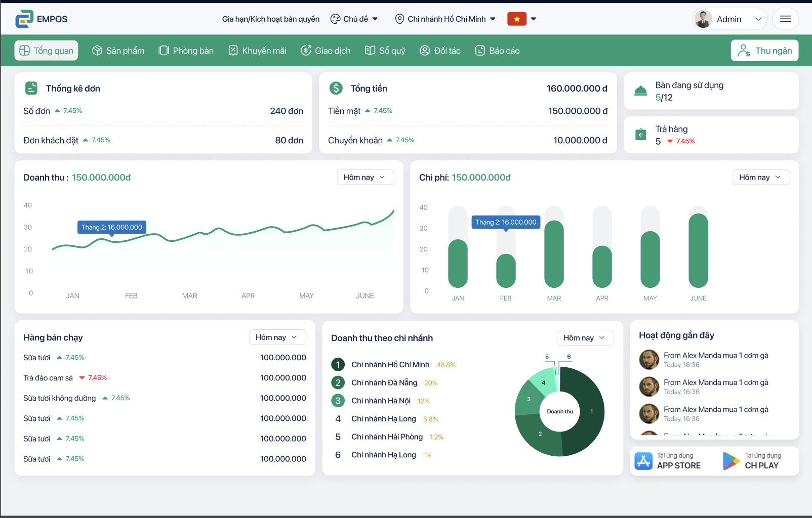Click the Giao dịch transaction icon
The width and height of the screenshot is (812, 518).
coord(306,51)
